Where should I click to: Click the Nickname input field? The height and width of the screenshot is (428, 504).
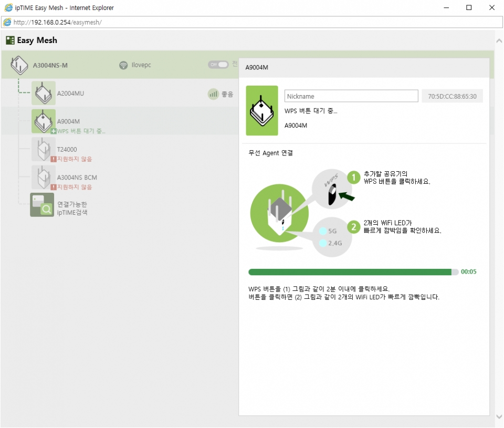(x=351, y=96)
